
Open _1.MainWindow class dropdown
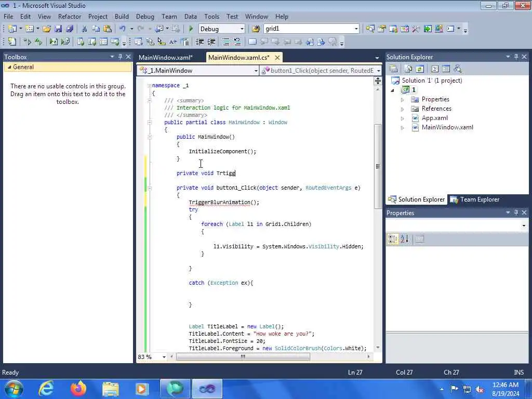pyautogui.click(x=256, y=71)
